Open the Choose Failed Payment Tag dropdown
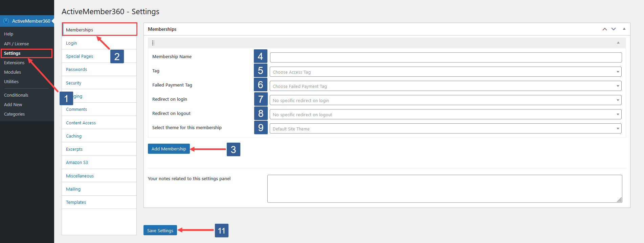The width and height of the screenshot is (644, 243). click(445, 86)
